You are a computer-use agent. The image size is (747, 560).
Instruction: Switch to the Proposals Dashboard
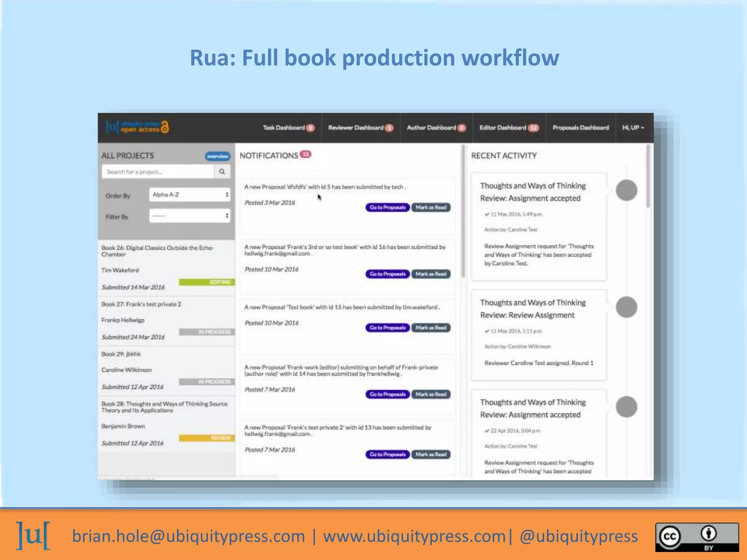point(580,128)
